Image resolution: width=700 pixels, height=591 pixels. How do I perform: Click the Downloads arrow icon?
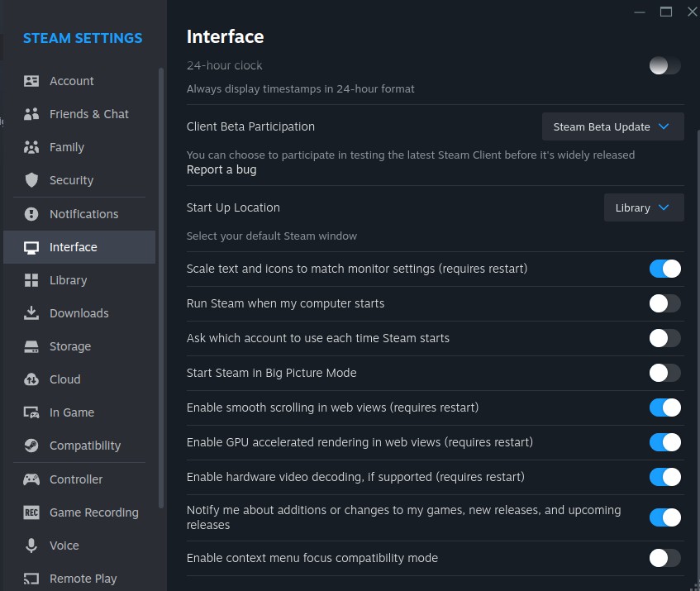point(31,313)
